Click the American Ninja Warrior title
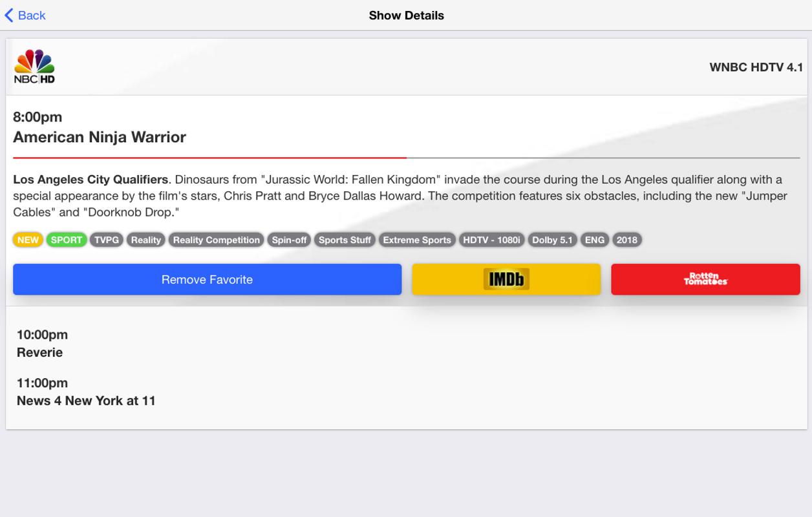The image size is (812, 517). 100,137
